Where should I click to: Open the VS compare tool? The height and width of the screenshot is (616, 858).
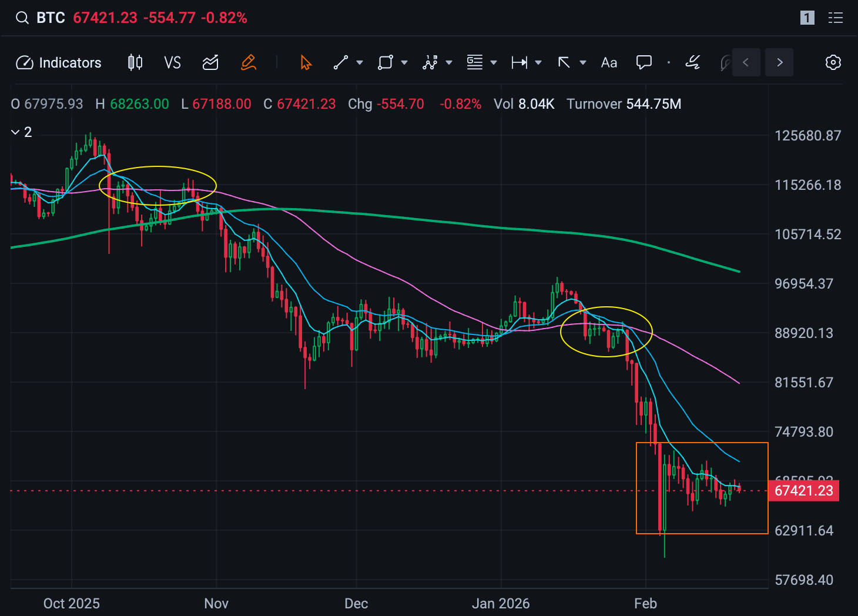click(x=172, y=62)
